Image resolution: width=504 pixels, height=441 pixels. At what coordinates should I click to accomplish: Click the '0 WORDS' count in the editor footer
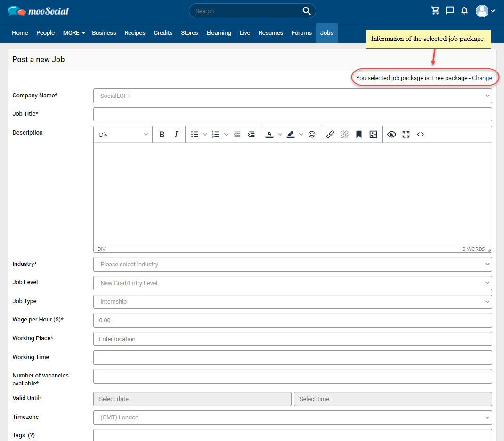473,249
